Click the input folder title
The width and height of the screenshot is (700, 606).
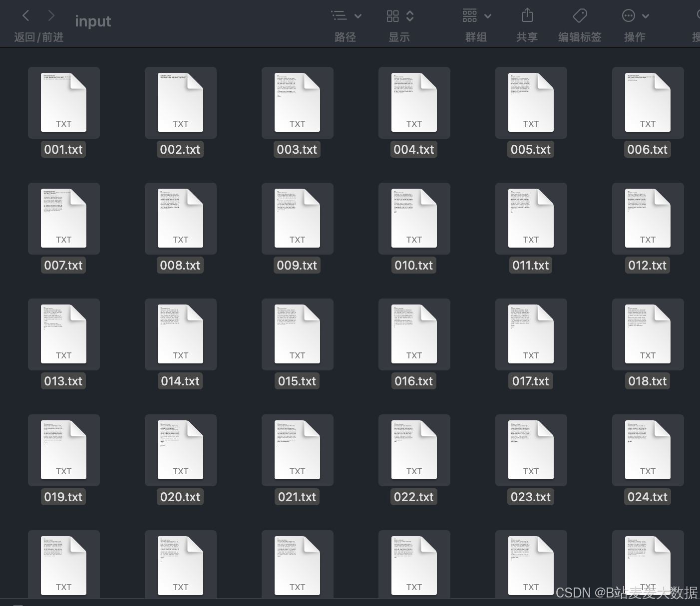[93, 21]
